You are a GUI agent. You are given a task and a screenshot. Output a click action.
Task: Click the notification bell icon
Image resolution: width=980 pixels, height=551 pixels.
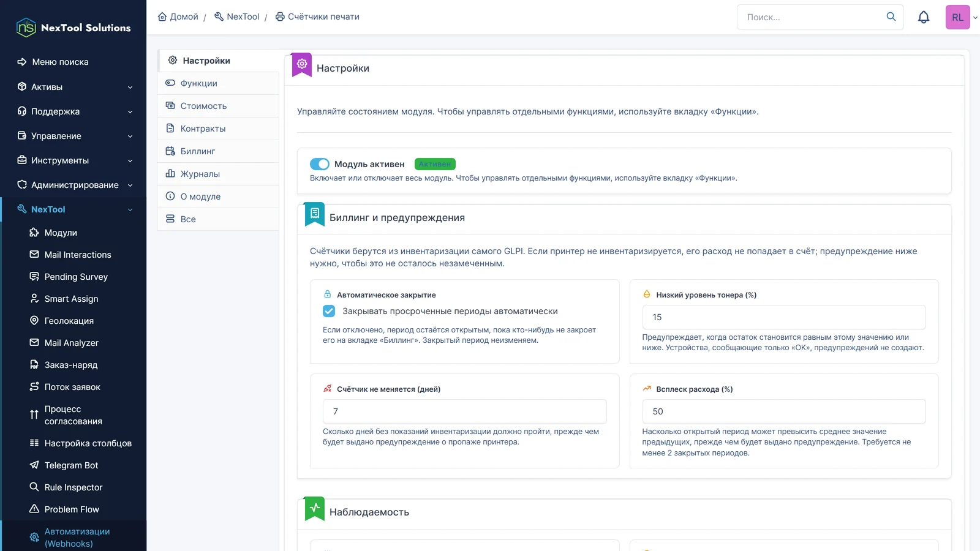point(924,17)
